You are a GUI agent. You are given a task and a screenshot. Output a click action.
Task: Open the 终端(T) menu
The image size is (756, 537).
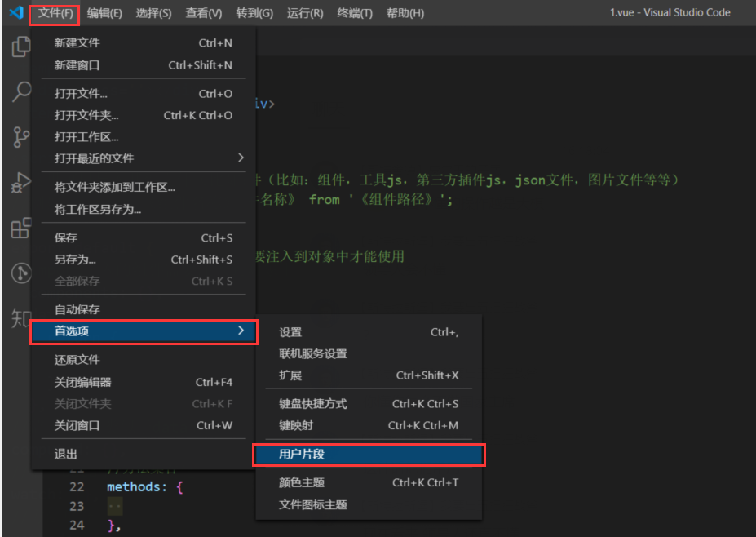[x=355, y=13]
